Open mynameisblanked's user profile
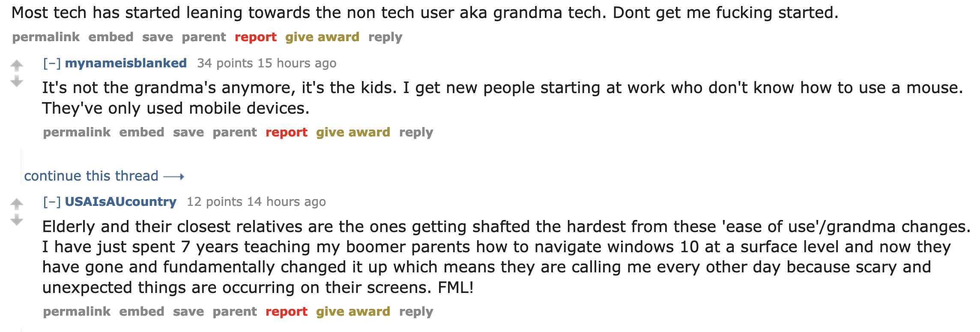The width and height of the screenshot is (980, 332). click(x=125, y=63)
